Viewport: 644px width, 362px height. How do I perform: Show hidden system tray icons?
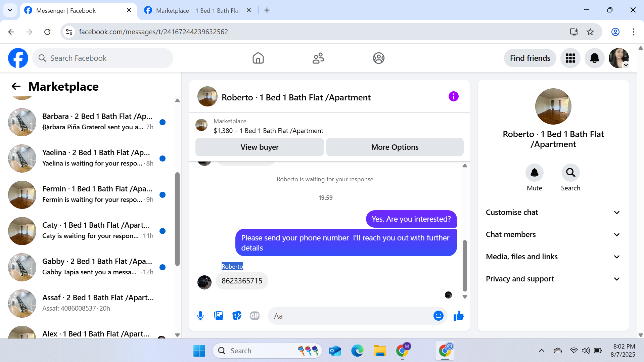[541, 351]
